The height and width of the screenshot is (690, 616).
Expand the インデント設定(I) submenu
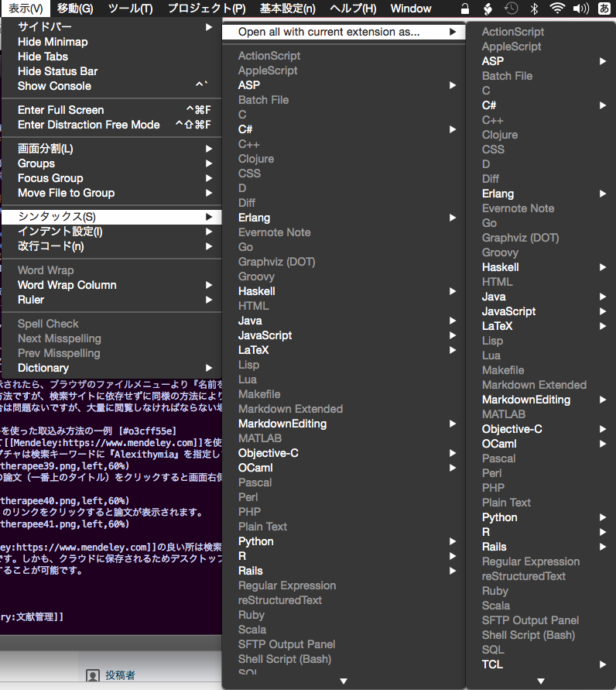pyautogui.click(x=111, y=232)
